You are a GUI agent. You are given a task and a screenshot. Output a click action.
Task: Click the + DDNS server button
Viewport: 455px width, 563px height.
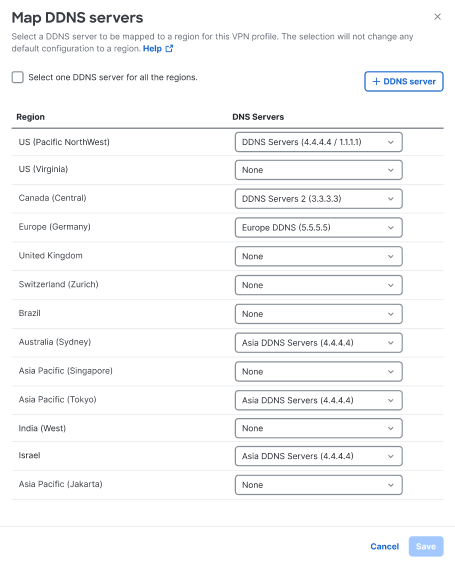click(404, 82)
